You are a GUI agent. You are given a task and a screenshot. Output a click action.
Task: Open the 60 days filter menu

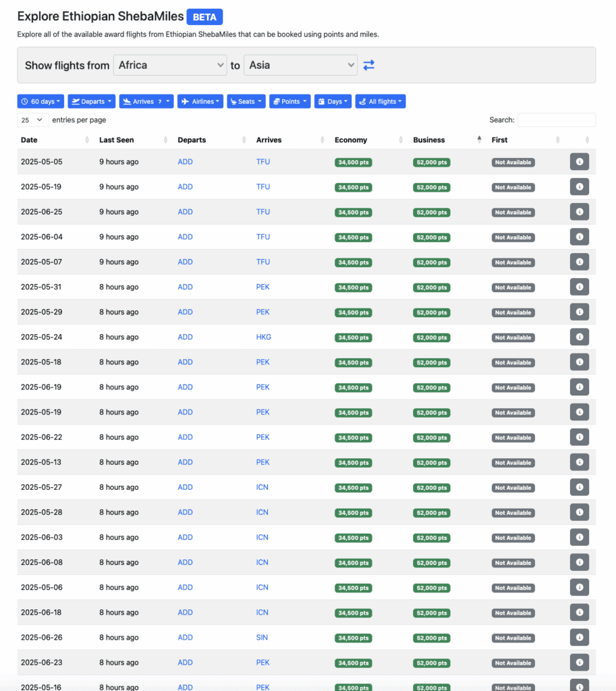[x=41, y=101]
